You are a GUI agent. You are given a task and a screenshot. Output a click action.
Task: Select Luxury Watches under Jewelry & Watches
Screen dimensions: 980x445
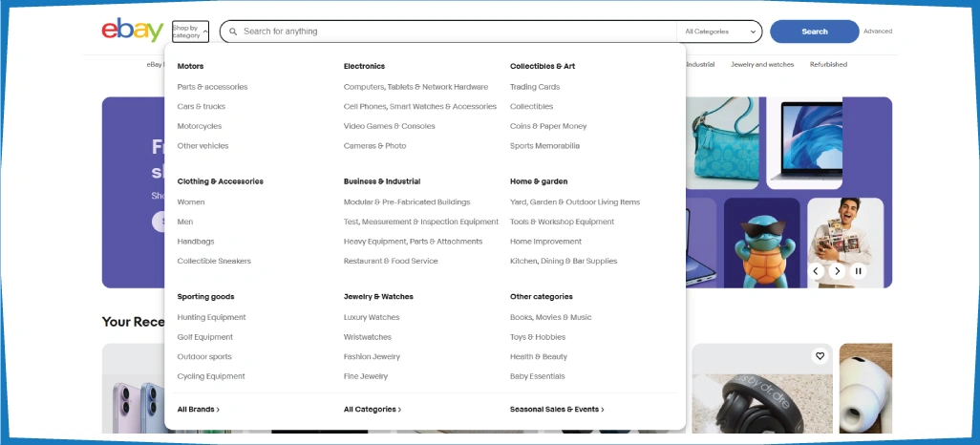(x=372, y=317)
